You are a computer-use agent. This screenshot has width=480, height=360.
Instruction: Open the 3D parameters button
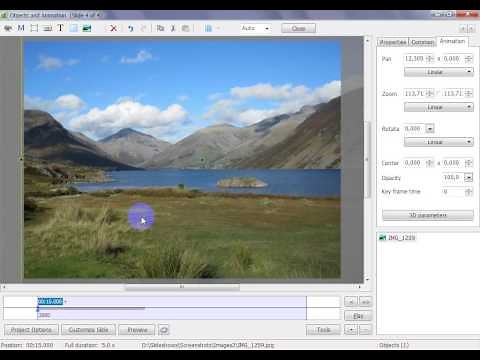tap(428, 215)
